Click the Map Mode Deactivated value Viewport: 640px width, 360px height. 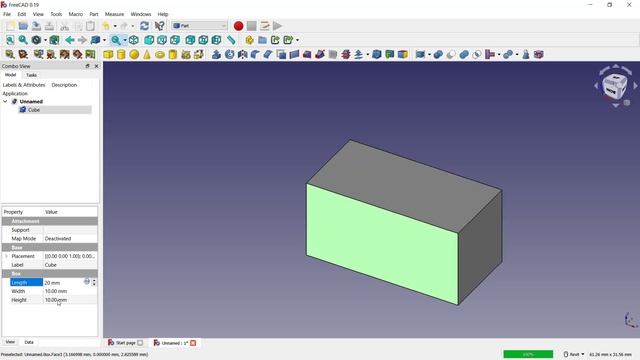pyautogui.click(x=58, y=238)
